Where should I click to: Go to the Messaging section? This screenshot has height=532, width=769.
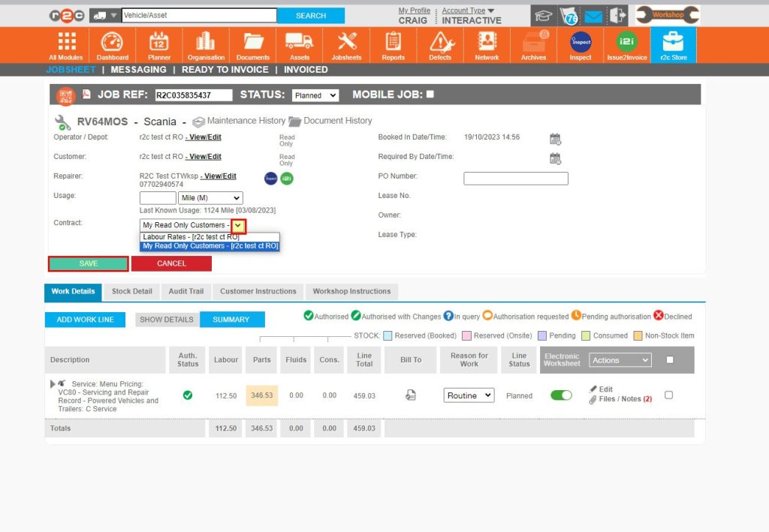(138, 70)
